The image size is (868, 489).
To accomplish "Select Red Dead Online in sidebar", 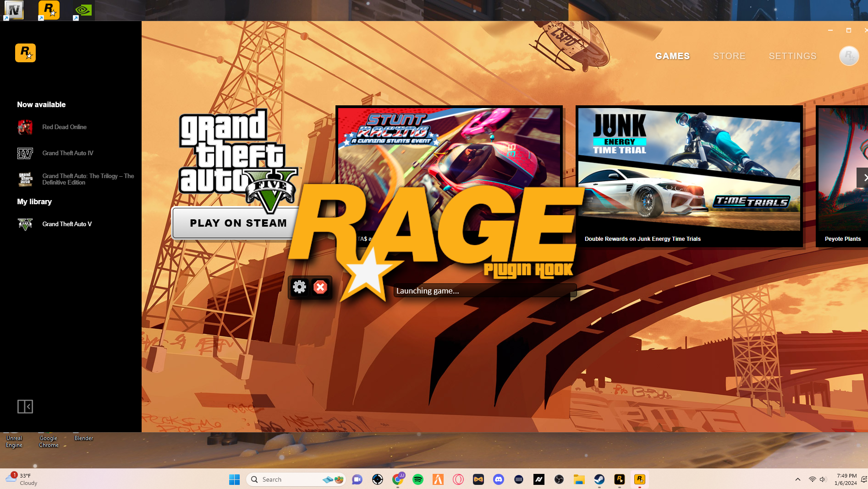I will click(x=64, y=127).
